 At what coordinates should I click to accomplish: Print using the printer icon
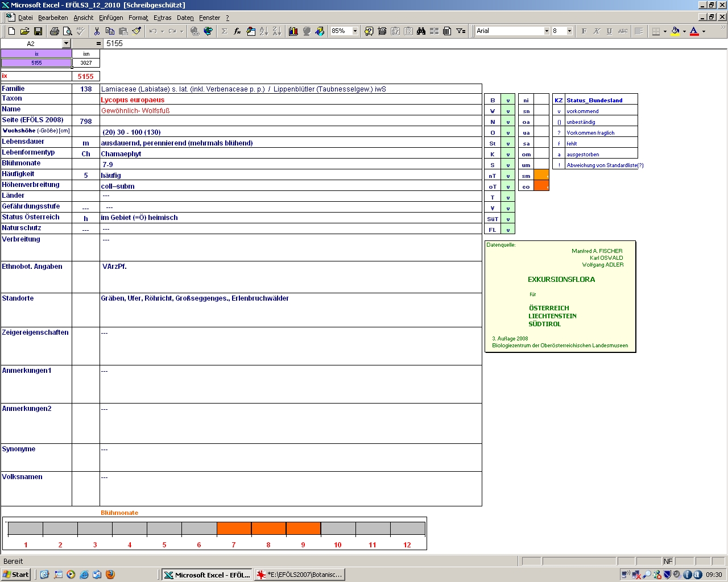tap(55, 31)
